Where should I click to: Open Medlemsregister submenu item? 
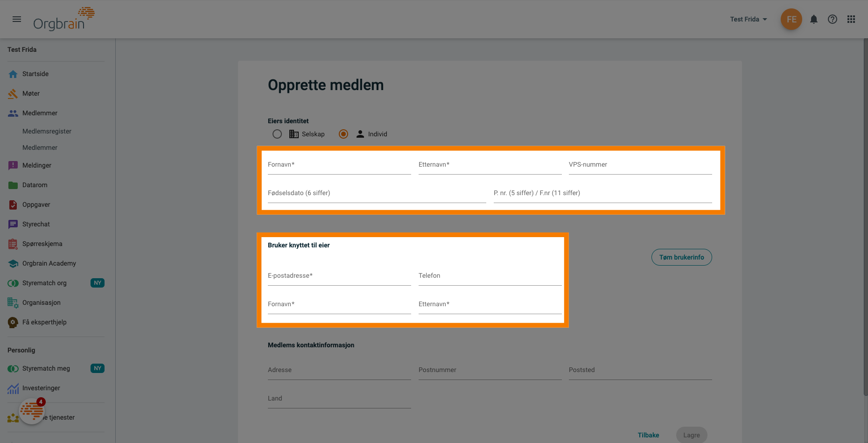pyautogui.click(x=47, y=131)
